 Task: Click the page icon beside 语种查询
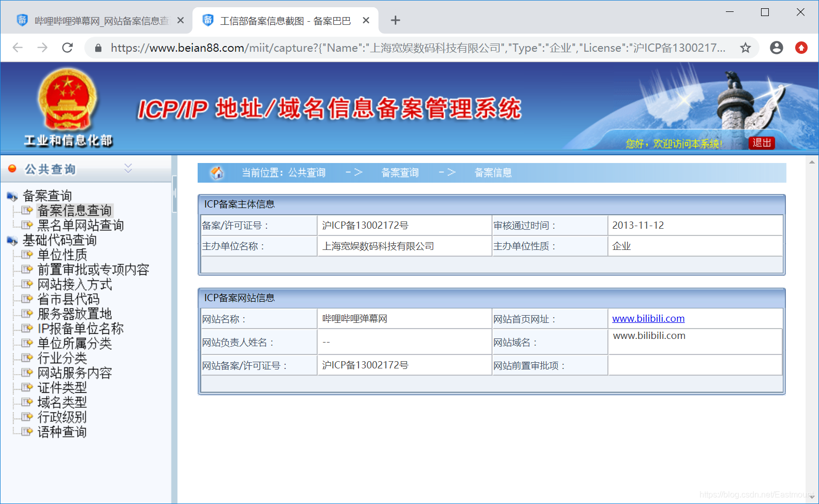(x=27, y=432)
